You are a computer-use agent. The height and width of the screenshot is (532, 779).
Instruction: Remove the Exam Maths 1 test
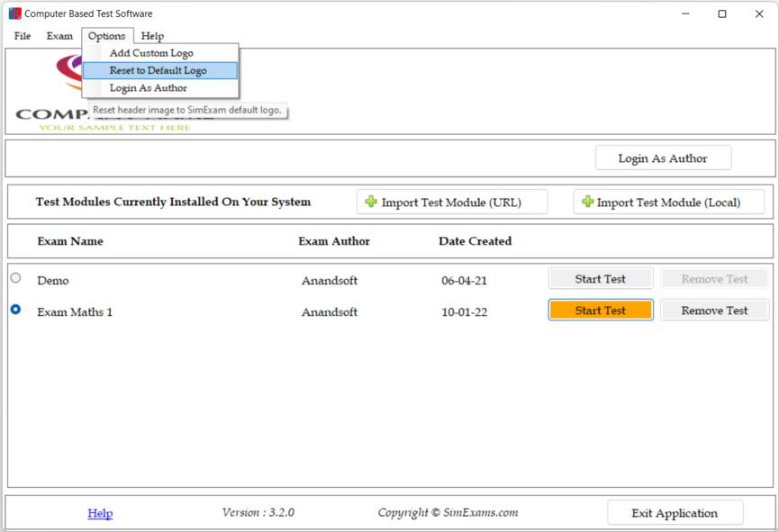click(714, 311)
